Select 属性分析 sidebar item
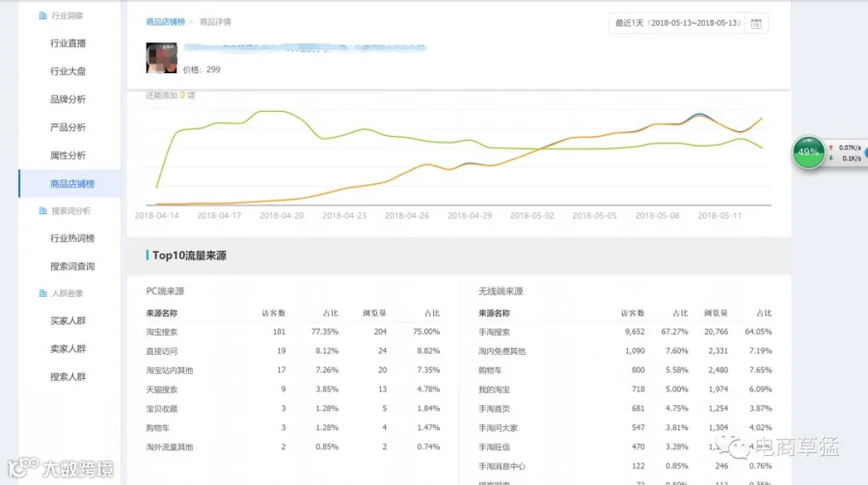This screenshot has width=868, height=485. point(68,155)
